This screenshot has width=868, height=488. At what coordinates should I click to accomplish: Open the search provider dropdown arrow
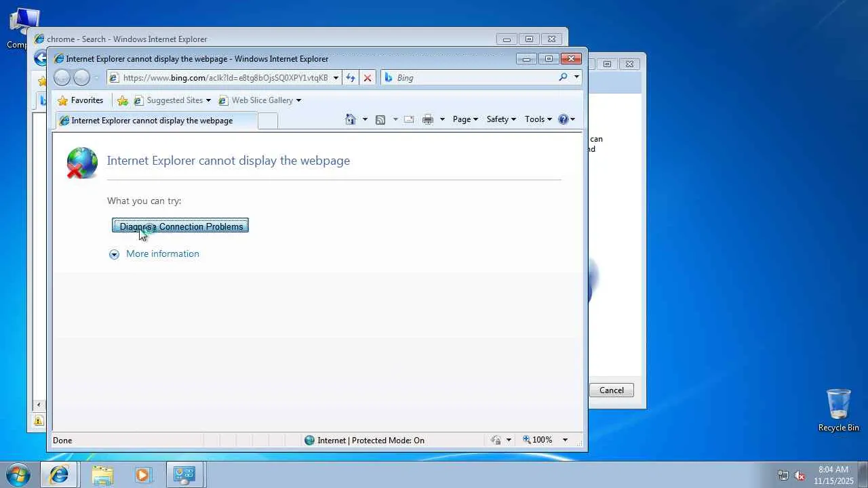(x=576, y=77)
